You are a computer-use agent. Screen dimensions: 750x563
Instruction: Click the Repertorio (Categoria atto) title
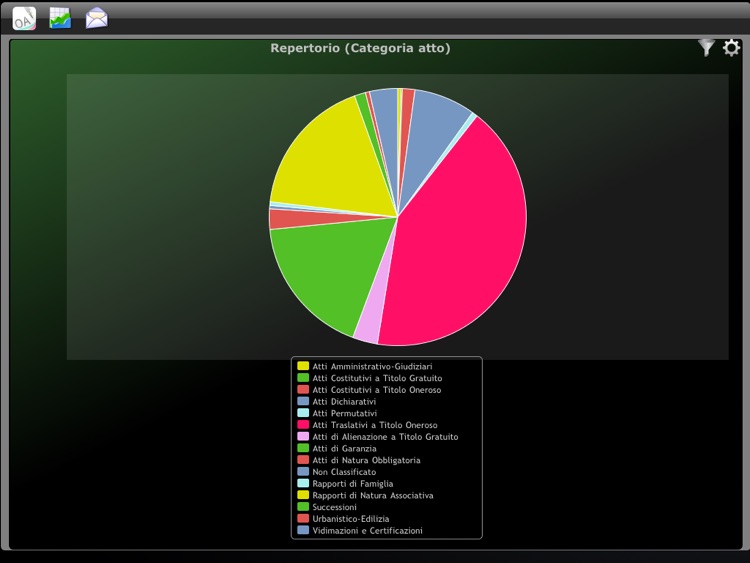[360, 48]
